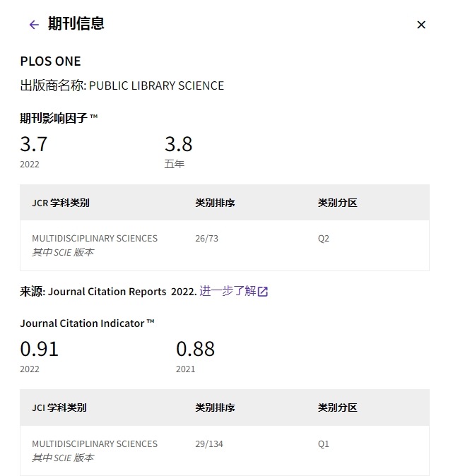Click 来源: Journal Citation Reports 2022 text
This screenshot has height=476, width=453.
tap(108, 292)
